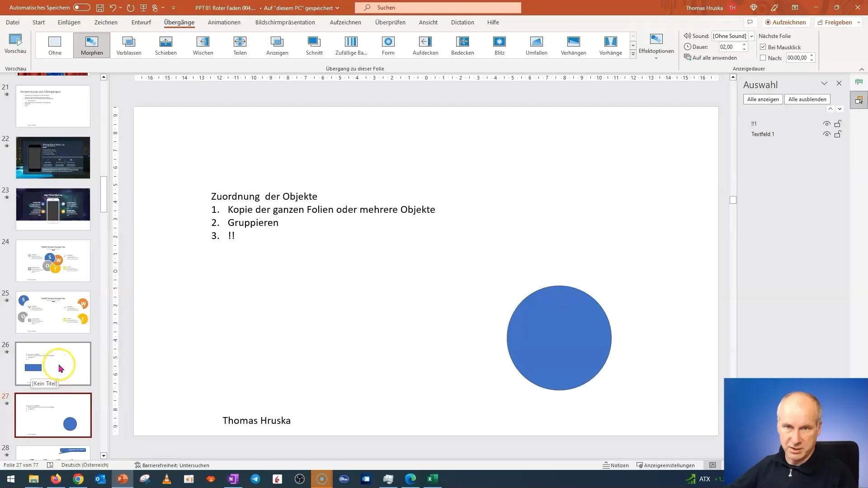Switch to the Einfügen tab
Viewport: 868px width, 488px height.
pyautogui.click(x=69, y=22)
